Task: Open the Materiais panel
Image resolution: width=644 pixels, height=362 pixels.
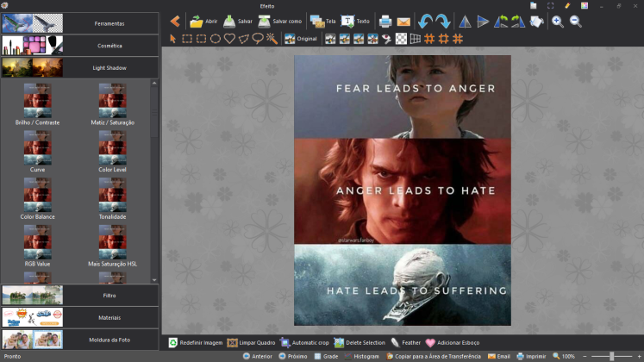Action: (x=79, y=318)
